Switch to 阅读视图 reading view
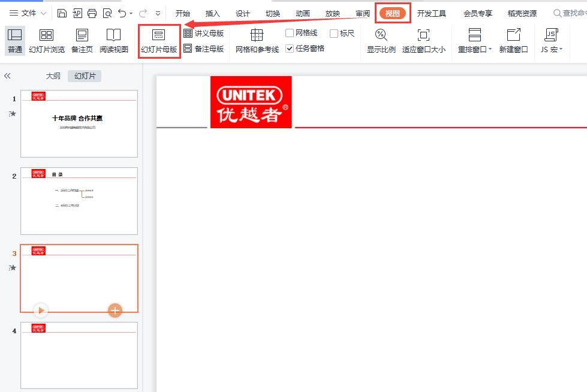The width and height of the screenshot is (587, 392). [114, 40]
